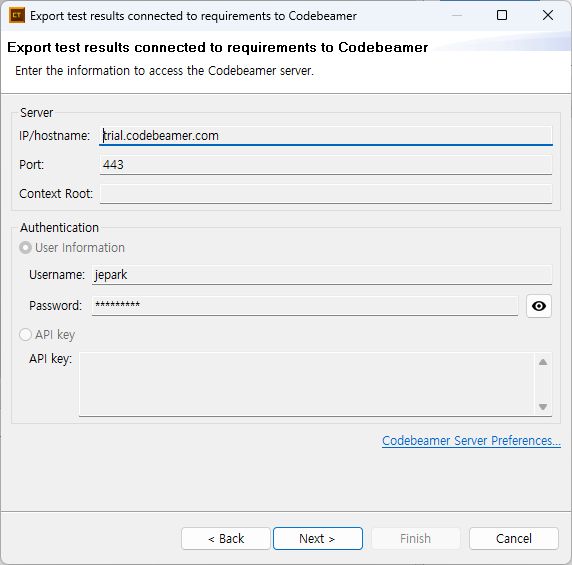Click the "Authentication" group heading

point(59,228)
